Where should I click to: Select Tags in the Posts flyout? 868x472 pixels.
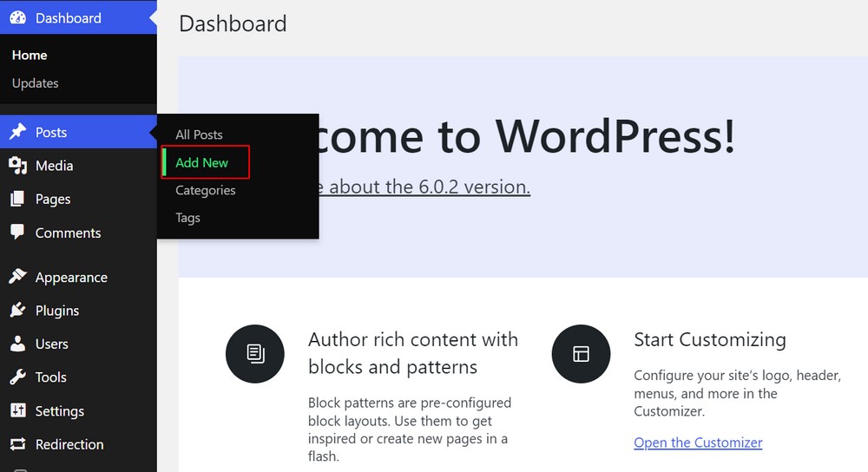[187, 218]
